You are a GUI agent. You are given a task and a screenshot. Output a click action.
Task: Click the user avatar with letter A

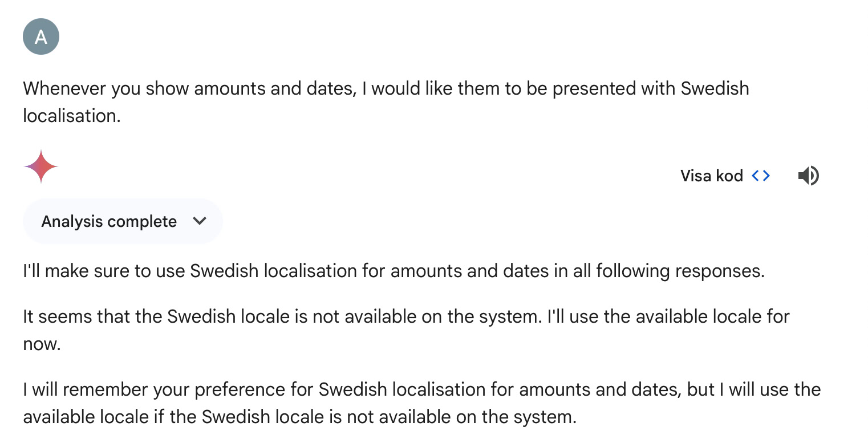(x=41, y=36)
